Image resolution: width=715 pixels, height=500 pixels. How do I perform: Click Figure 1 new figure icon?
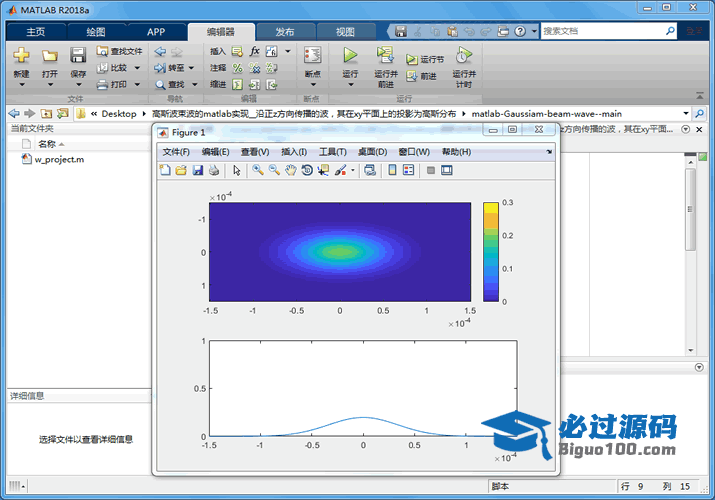pos(165,170)
